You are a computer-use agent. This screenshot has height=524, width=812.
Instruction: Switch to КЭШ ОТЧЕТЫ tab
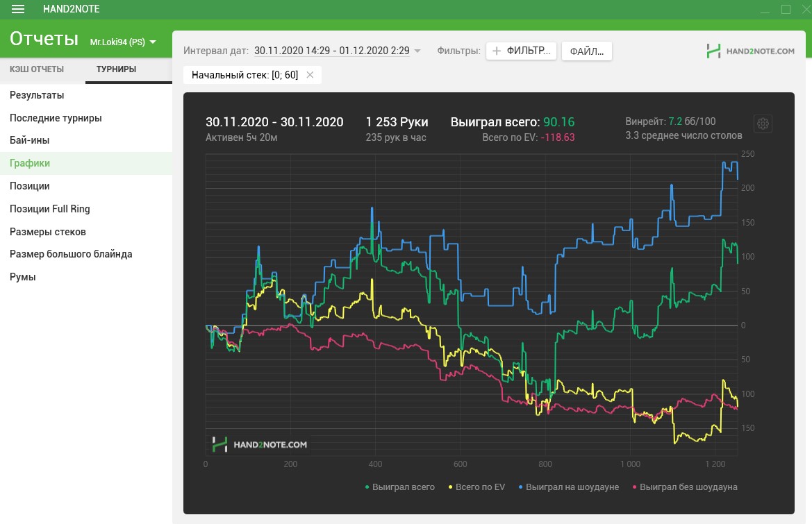(x=37, y=69)
